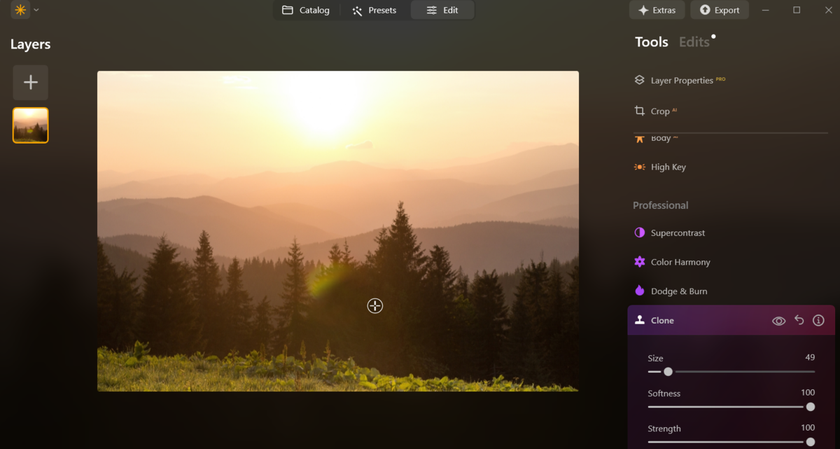The height and width of the screenshot is (449, 840).
Task: Open the Presets tab
Action: tap(374, 10)
